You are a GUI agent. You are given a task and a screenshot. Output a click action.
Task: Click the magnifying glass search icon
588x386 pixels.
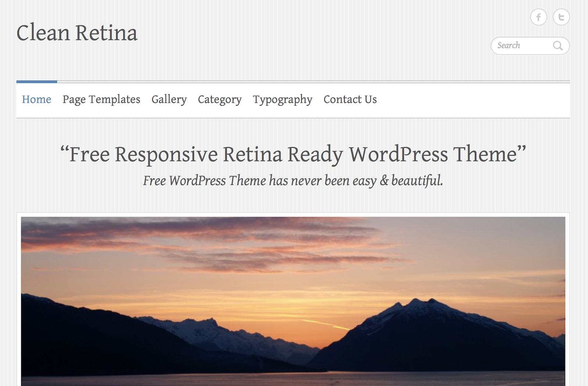coord(558,46)
